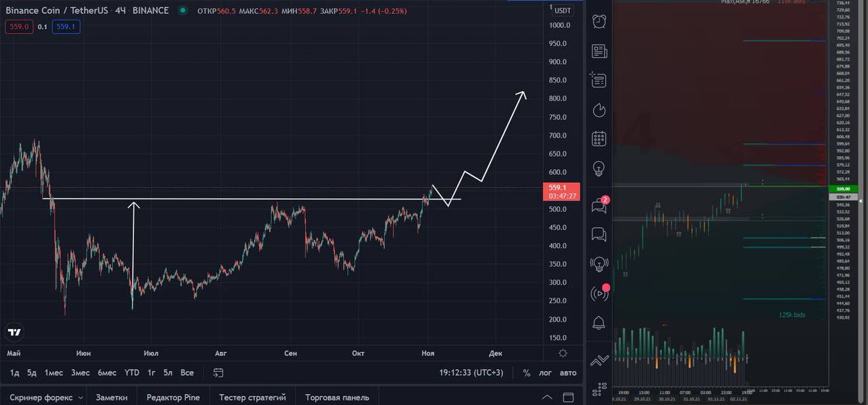Select the Все time range

pyautogui.click(x=187, y=372)
